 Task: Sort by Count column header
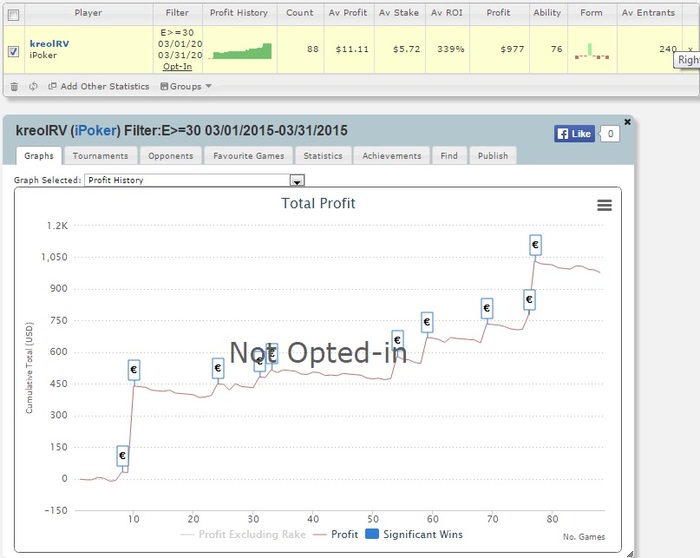[300, 12]
